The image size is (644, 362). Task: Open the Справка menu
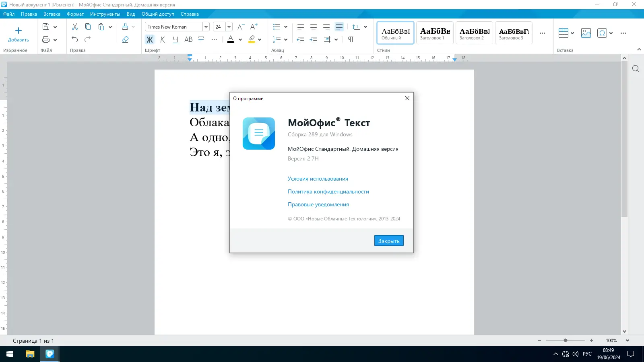pyautogui.click(x=190, y=14)
